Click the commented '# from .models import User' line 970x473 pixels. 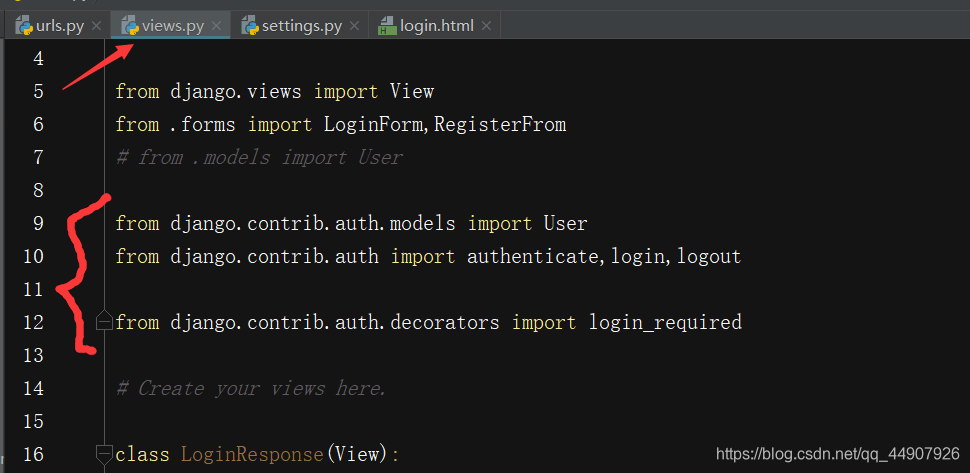[259, 158]
